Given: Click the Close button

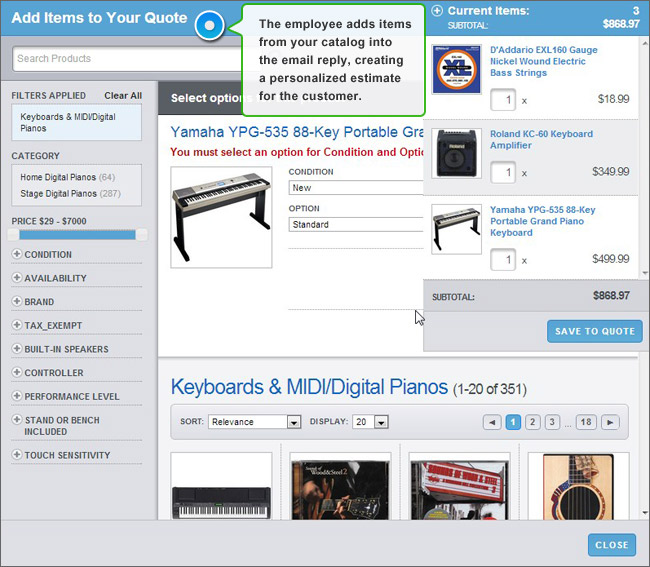Looking at the screenshot, I should pyautogui.click(x=612, y=545).
